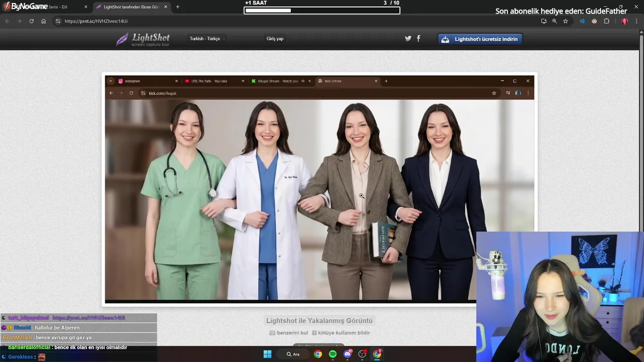
Task: Select the prnt.sc URL address bar
Action: coord(302,21)
